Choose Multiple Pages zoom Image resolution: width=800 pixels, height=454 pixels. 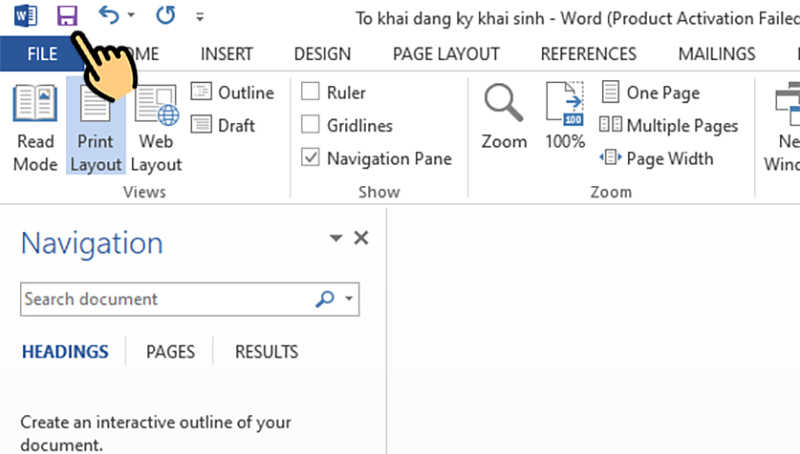pos(668,125)
